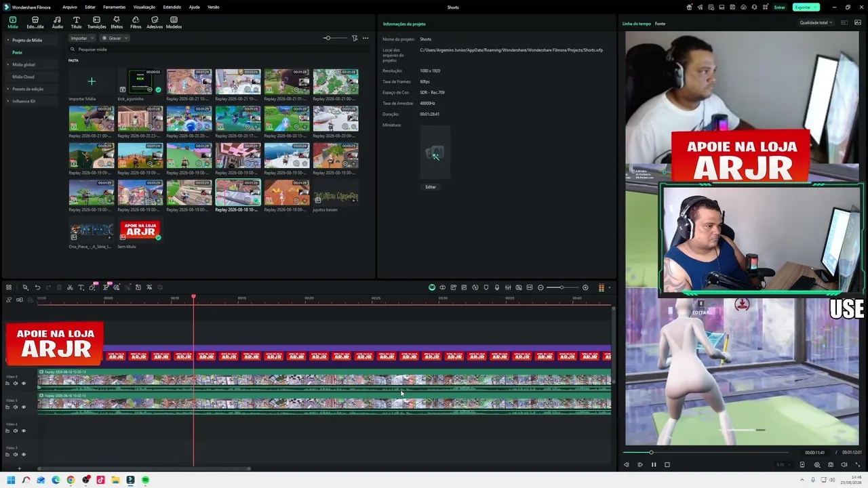Open the Qualidade total dropdown
Image resolution: width=868 pixels, height=488 pixels.
pyautogui.click(x=816, y=23)
